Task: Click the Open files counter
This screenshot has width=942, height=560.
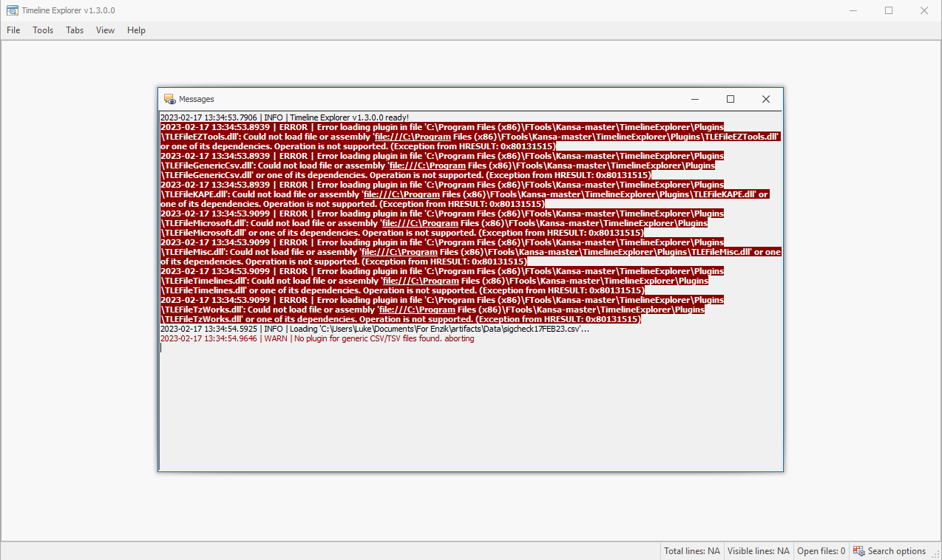Action: pos(821,551)
